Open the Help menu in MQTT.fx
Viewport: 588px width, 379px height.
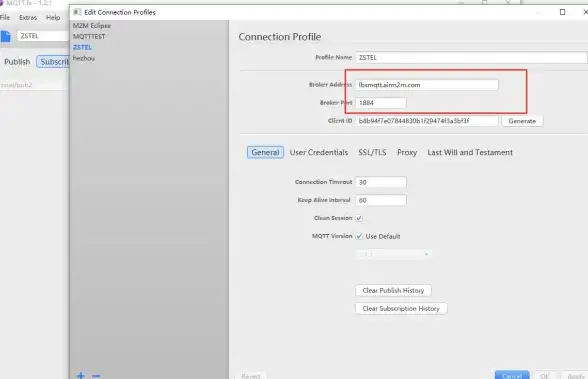pyautogui.click(x=53, y=18)
